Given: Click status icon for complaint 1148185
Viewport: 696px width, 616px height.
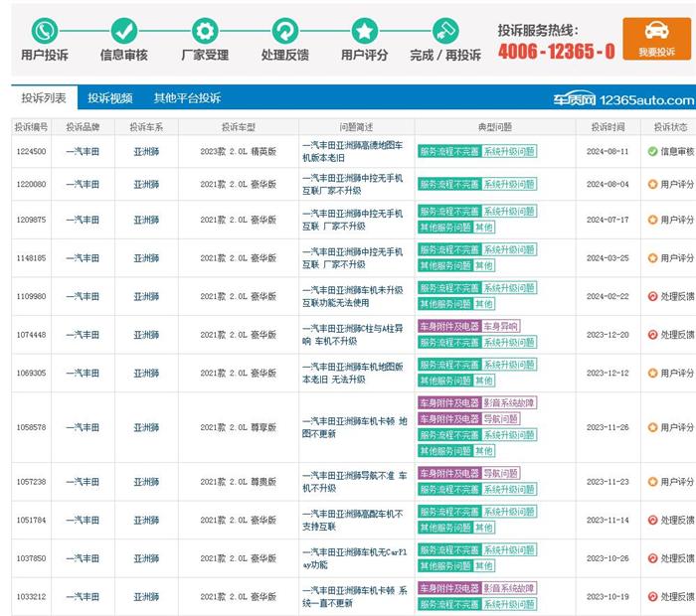Looking at the screenshot, I should (x=652, y=258).
